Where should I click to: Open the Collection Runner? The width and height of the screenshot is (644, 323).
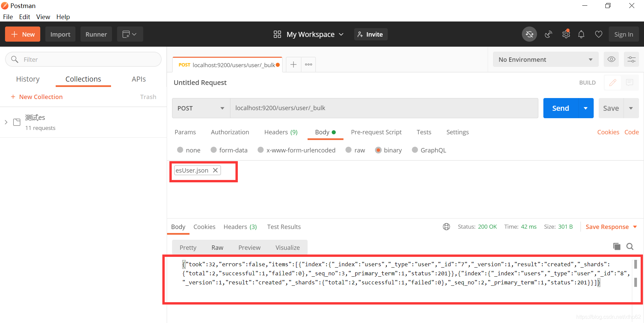(96, 34)
